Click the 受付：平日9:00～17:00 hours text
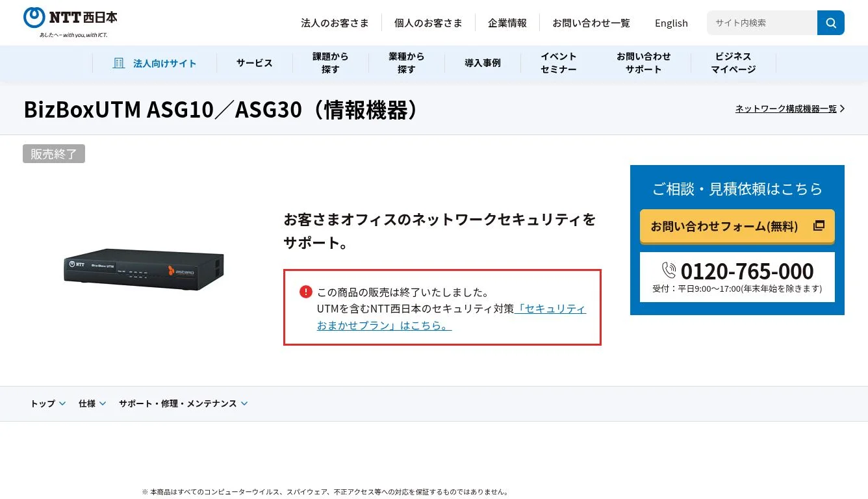The image size is (868, 499). (x=737, y=288)
